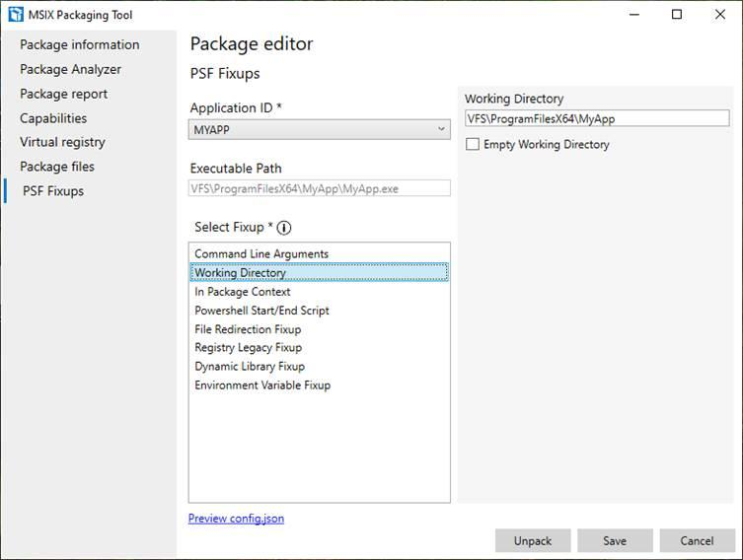This screenshot has height=560, width=743.
Task: Open the Package information section
Action: point(80,44)
